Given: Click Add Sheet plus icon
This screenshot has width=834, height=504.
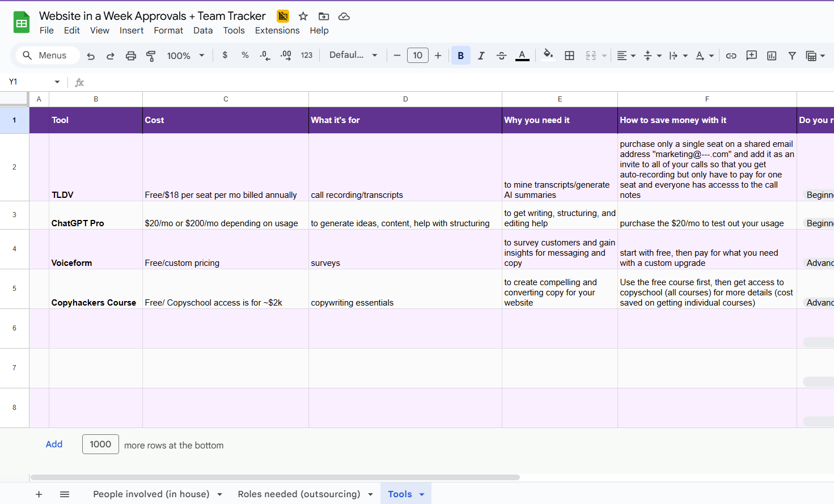Looking at the screenshot, I should tap(39, 494).
